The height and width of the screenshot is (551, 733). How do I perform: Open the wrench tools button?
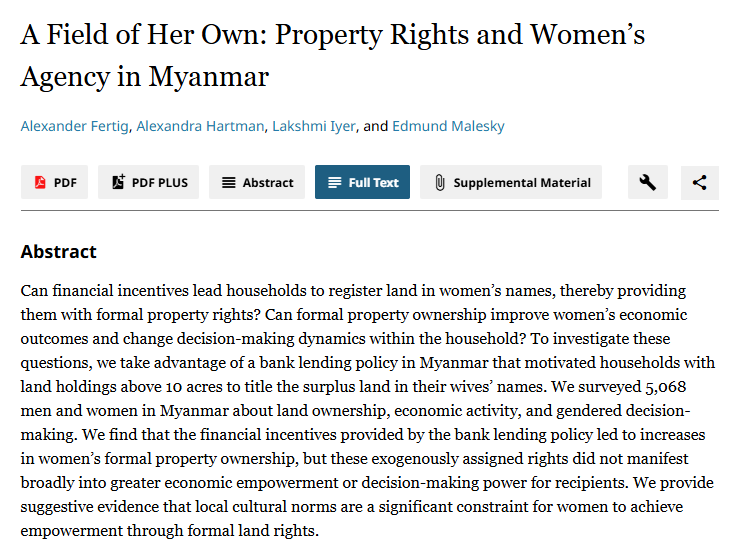click(x=647, y=182)
